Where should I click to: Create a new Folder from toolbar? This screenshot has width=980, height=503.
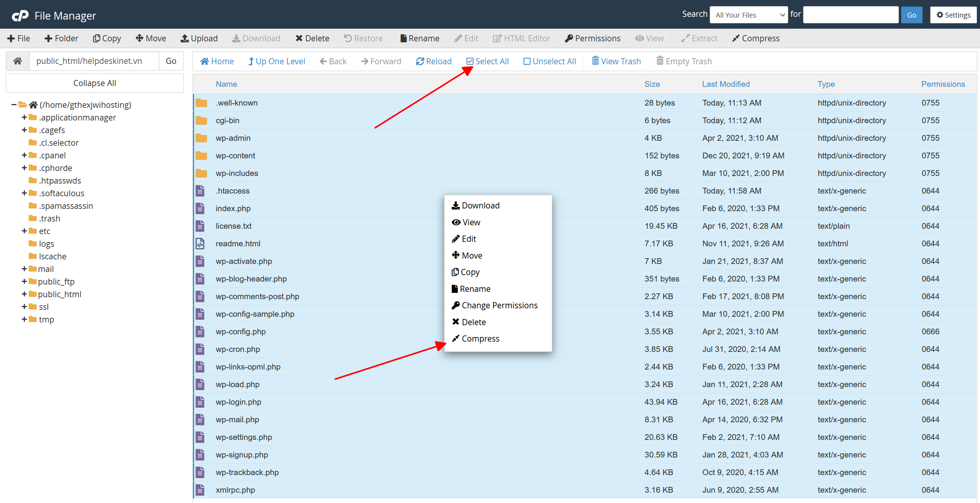61,38
